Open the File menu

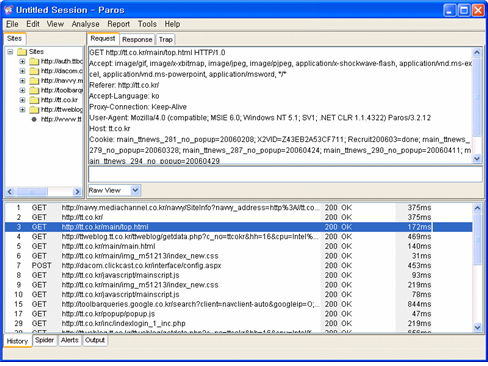[12, 24]
